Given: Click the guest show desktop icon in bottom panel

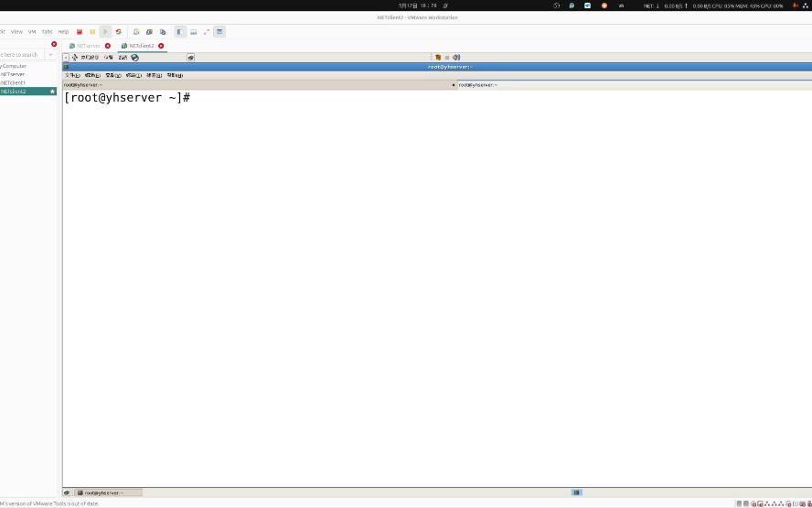Looking at the screenshot, I should click(x=66, y=492).
